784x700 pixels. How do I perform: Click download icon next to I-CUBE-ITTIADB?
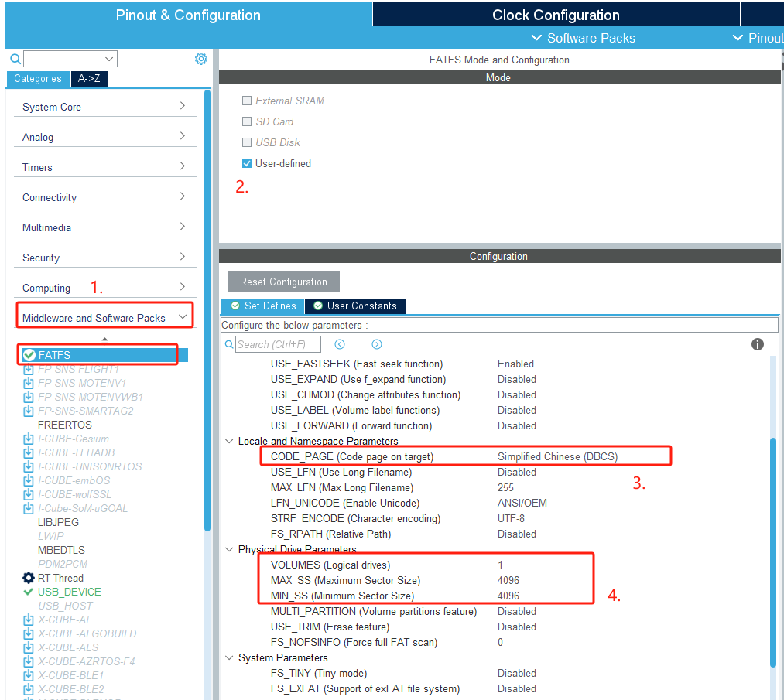coord(29,453)
